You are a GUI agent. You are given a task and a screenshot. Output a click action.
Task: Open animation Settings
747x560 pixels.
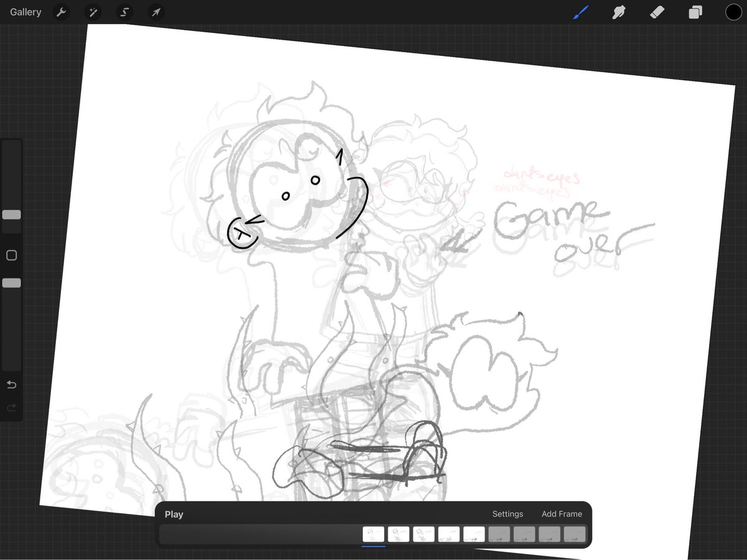[x=507, y=514]
